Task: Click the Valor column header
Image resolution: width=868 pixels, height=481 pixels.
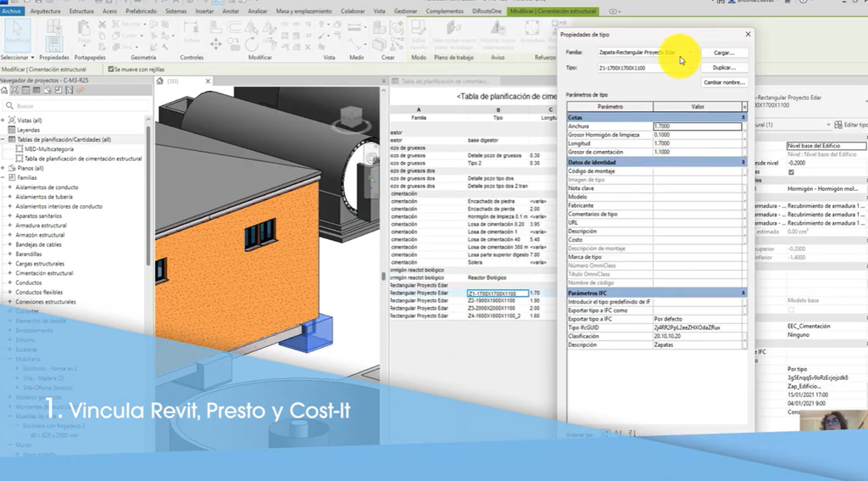Action: click(698, 106)
